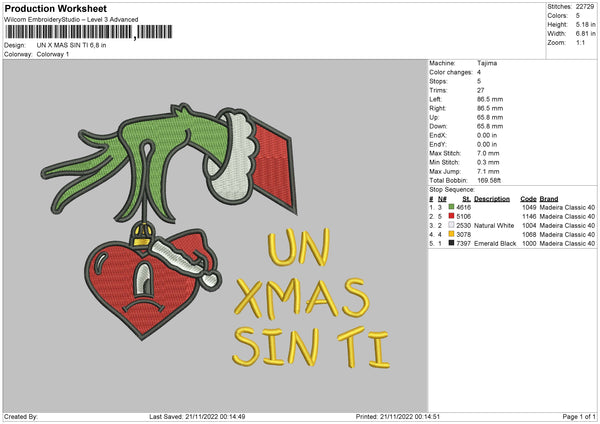Select stitch count 5106 in stop row 2
This screenshot has width=600, height=424.
[463, 216]
